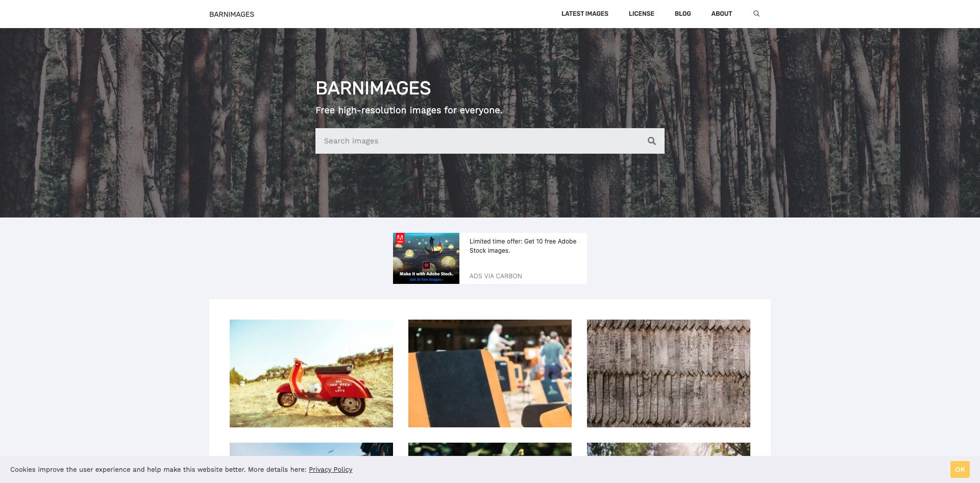This screenshot has width=980, height=483.
Task: Go to the Blog menu item
Action: click(x=683, y=14)
